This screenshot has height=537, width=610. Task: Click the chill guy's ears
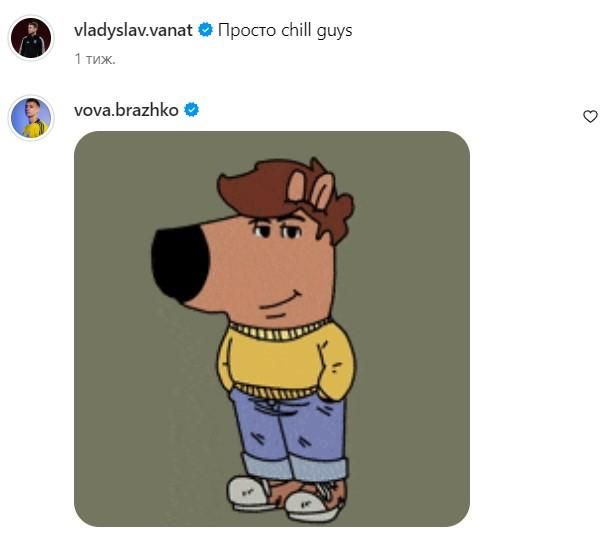point(310,189)
